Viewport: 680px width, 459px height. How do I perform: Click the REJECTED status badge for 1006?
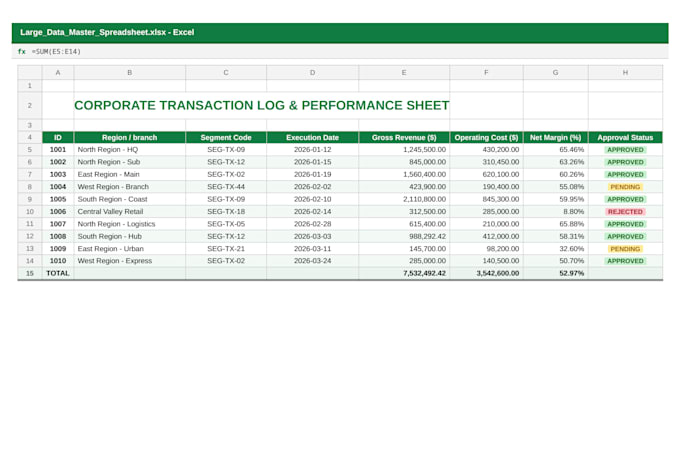tap(625, 212)
